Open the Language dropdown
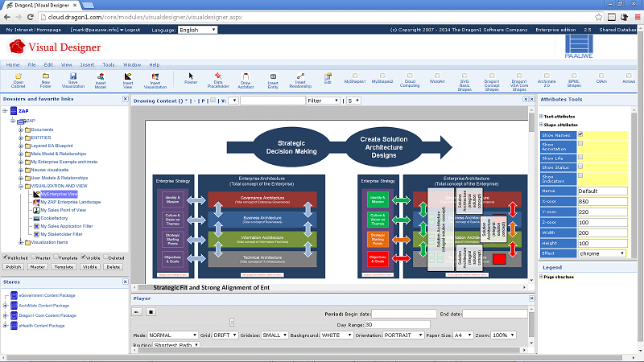Screen dimensions: 644x362 [x=197, y=30]
